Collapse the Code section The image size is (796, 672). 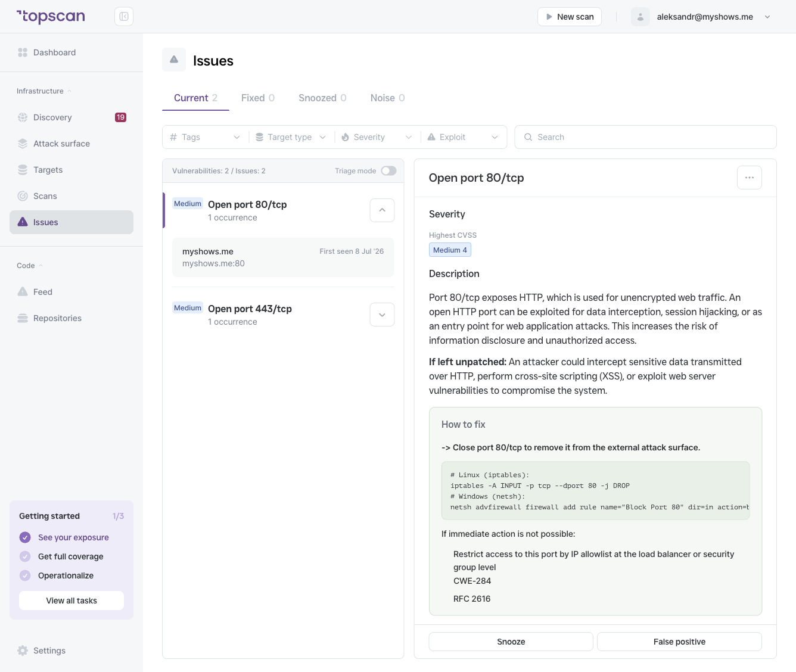pos(30,266)
